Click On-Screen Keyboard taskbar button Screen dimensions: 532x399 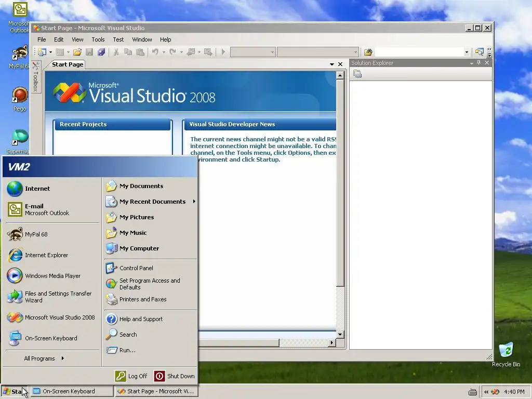[x=72, y=391]
